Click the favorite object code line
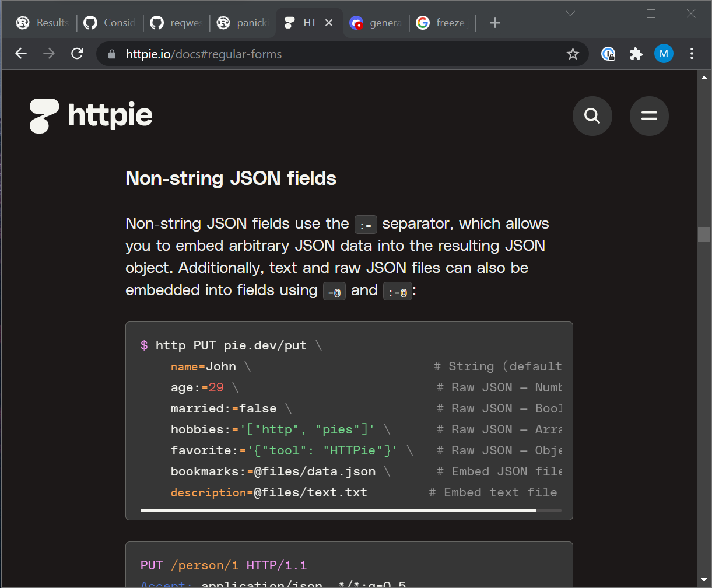712x588 pixels. (x=292, y=450)
